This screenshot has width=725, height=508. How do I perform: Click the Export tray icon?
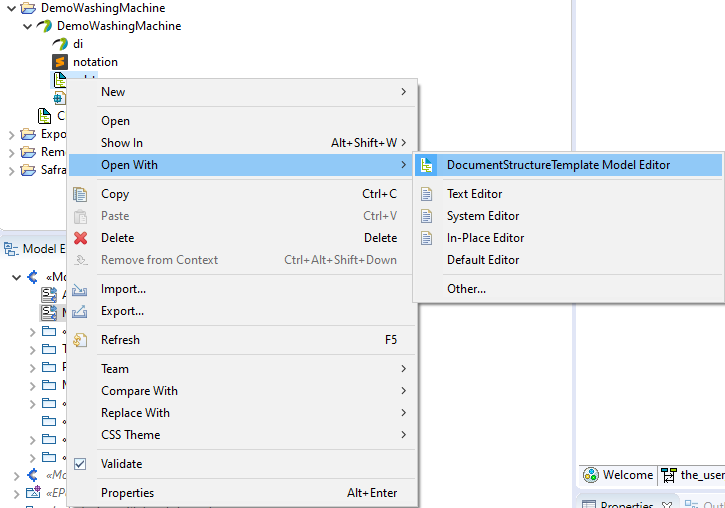[x=80, y=311]
